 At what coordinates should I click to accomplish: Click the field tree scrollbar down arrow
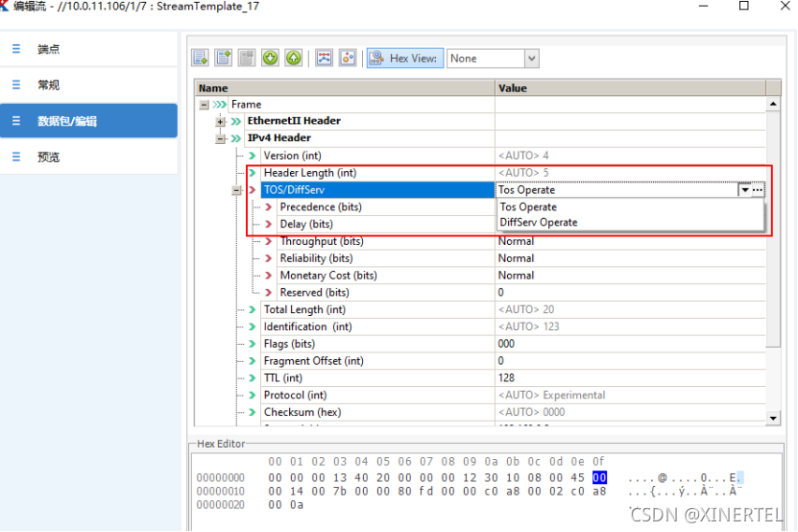[x=773, y=419]
